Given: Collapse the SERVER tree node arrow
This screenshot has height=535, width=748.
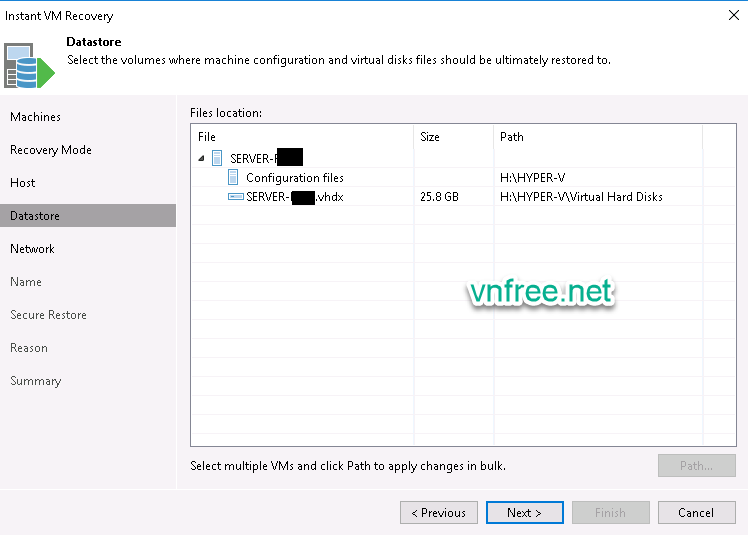Looking at the screenshot, I should [201, 158].
